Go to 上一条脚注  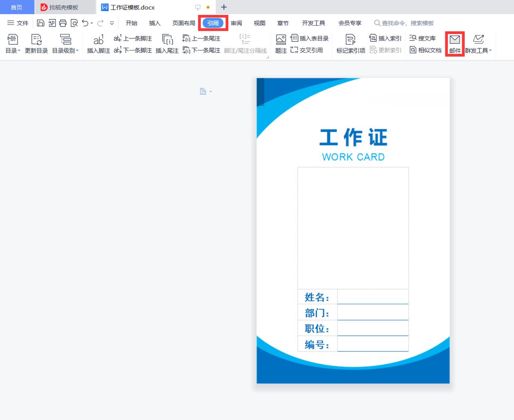tap(133, 38)
